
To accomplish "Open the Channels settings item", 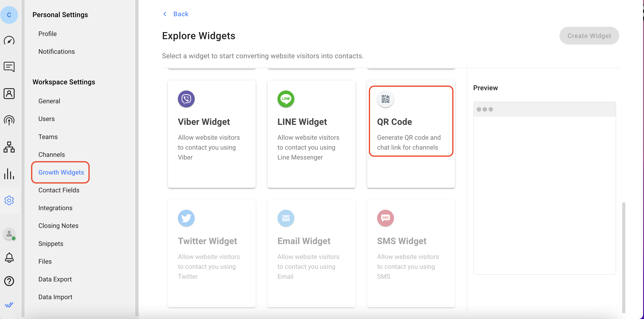I will pos(51,155).
